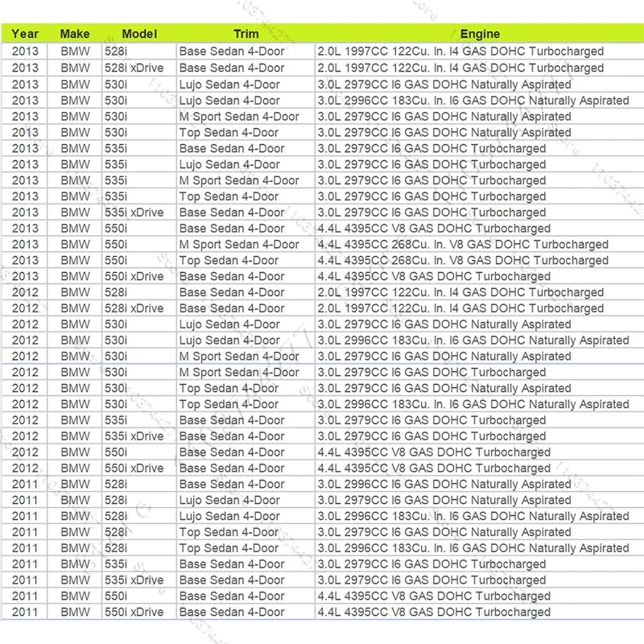The height and width of the screenshot is (644, 644).
Task: Select the engine cell of 2013 550i Top row
Action: click(x=480, y=260)
